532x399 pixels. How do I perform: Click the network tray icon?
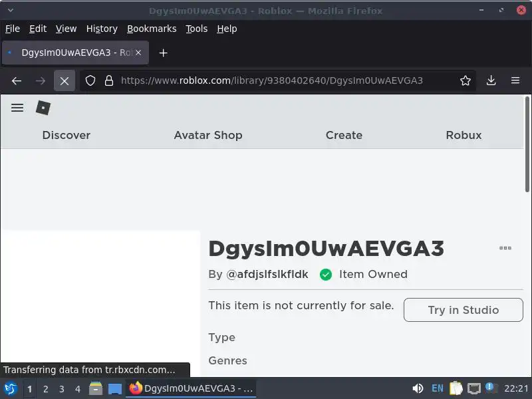click(x=474, y=388)
